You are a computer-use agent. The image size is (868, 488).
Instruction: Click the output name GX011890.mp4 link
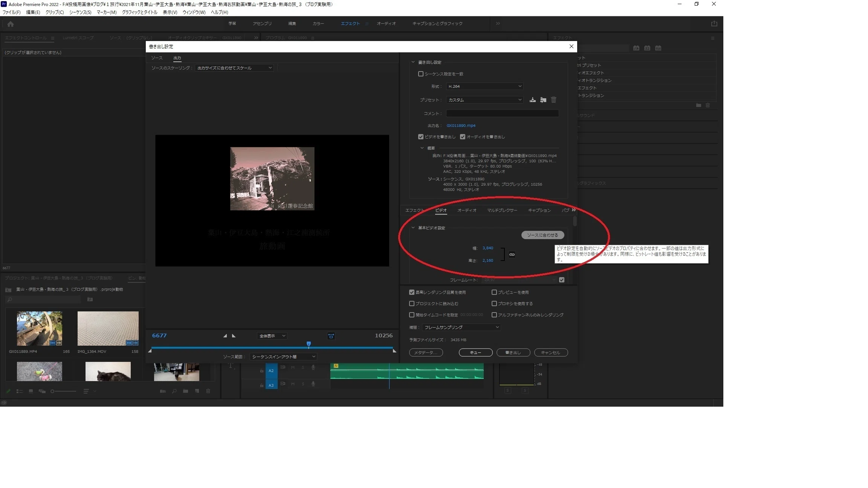(461, 125)
